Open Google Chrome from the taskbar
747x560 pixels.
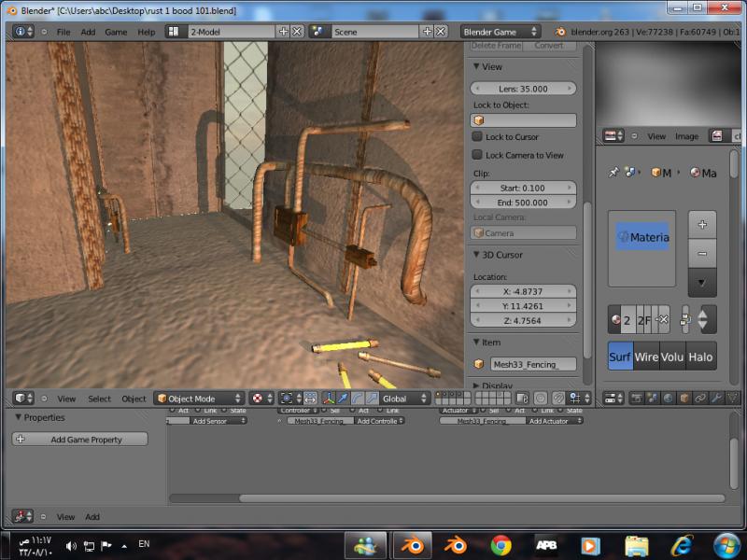[501, 544]
